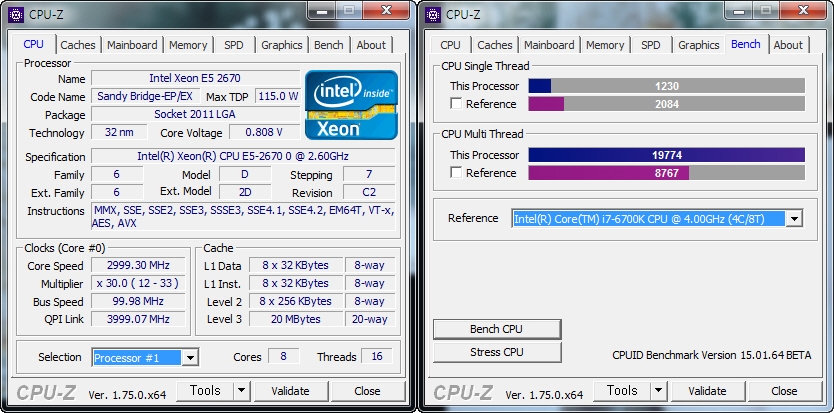The width and height of the screenshot is (834, 413).
Task: Switch to Caches tab in left window
Action: click(78, 45)
